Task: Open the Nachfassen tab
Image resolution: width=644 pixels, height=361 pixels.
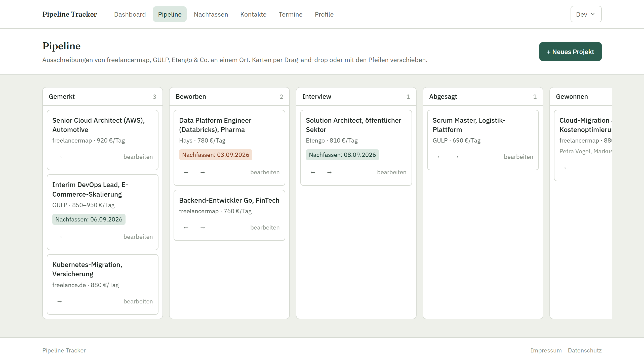Action: point(211,14)
